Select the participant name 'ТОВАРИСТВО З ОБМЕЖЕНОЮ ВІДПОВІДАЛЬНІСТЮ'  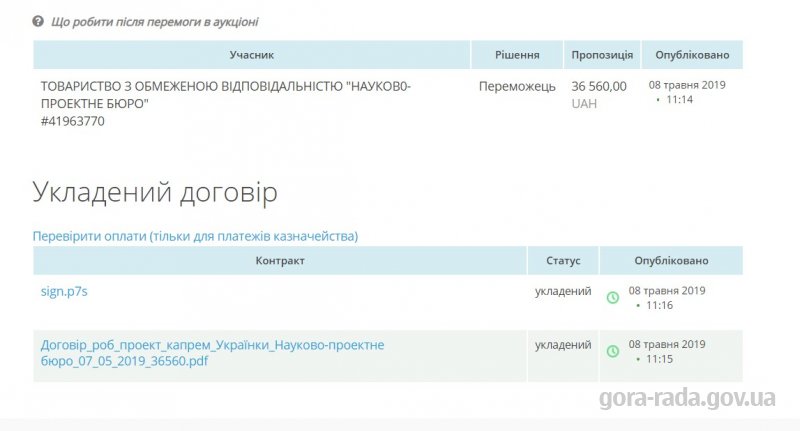(x=191, y=86)
